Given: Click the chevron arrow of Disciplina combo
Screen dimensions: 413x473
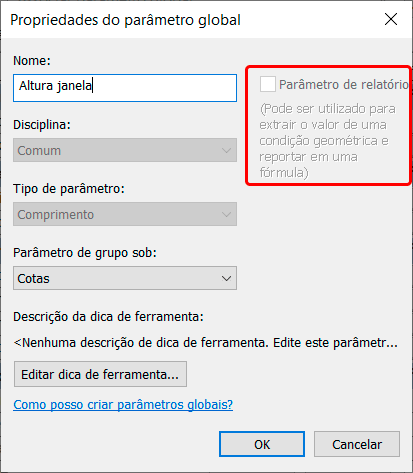Looking at the screenshot, I should [226, 150].
